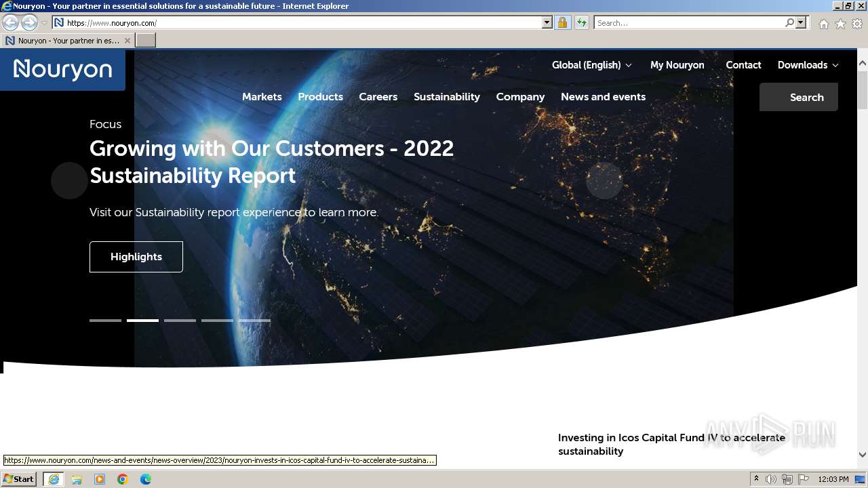Click the page scrollbar up arrow
Screen dimensions: 868x488
click(863, 63)
